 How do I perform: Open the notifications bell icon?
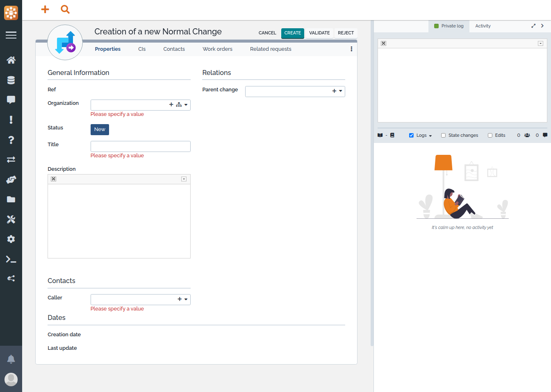click(x=11, y=359)
